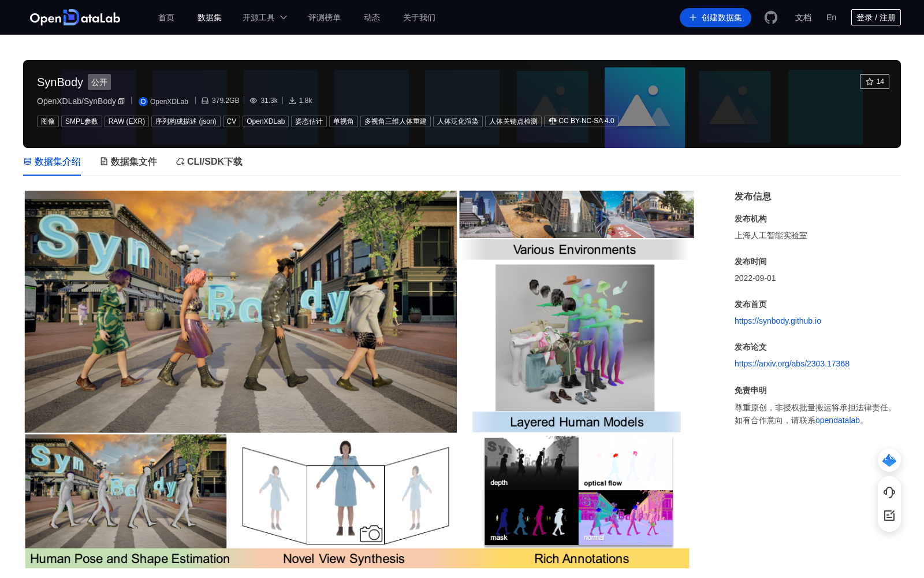
Task: Click the Rich Annotations image grid
Action: (579, 491)
